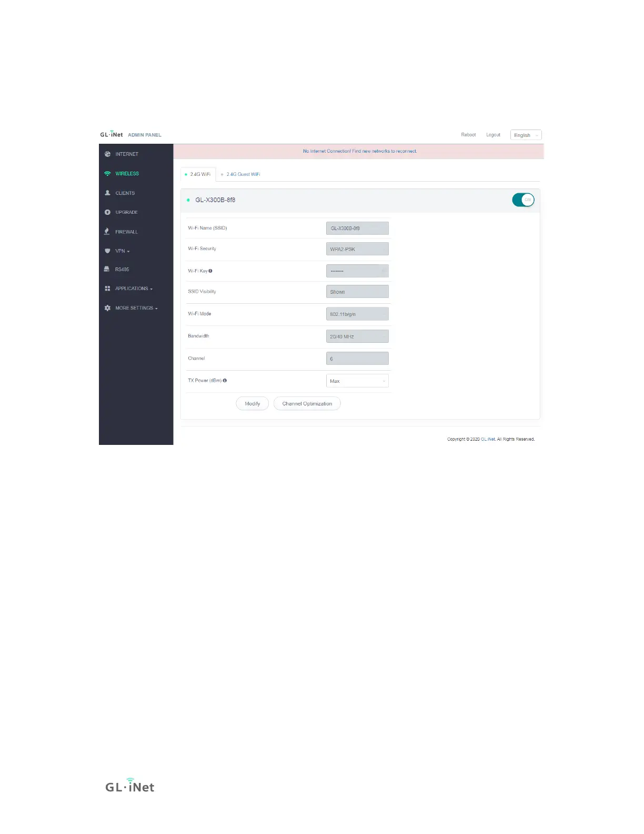This screenshot has width=644, height=834.
Task: Click the Applications grid icon
Action: (x=107, y=289)
